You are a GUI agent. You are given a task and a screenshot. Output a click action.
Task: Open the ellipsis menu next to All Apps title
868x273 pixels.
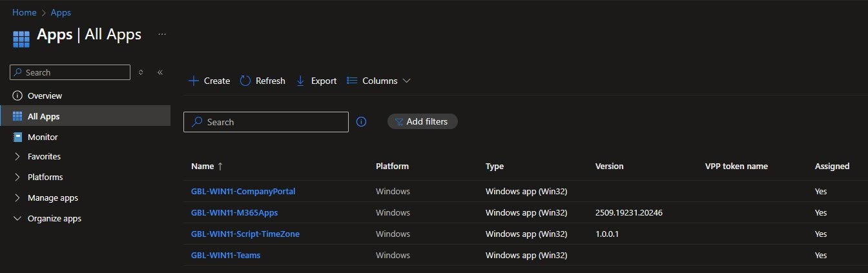(x=162, y=34)
